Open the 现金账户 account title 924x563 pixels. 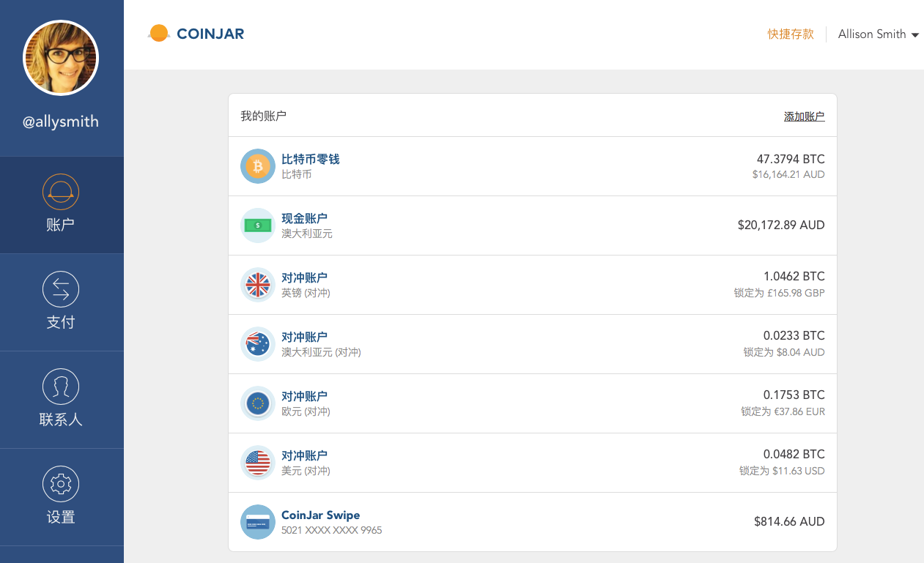[x=304, y=218]
